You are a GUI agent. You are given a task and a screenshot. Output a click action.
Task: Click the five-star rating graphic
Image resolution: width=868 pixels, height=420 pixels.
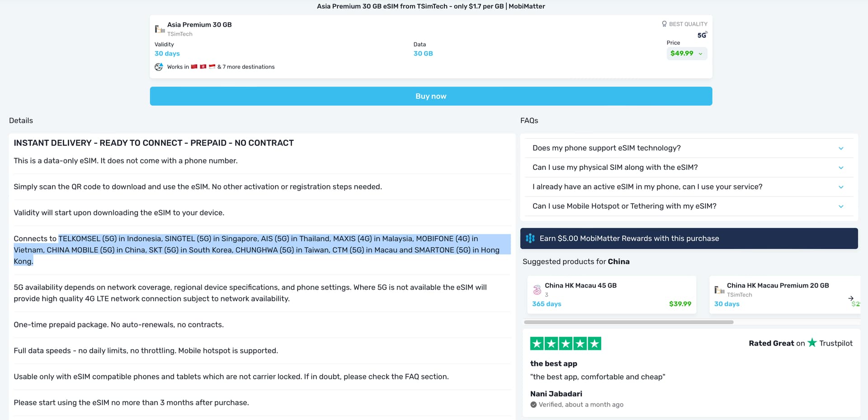[566, 344]
